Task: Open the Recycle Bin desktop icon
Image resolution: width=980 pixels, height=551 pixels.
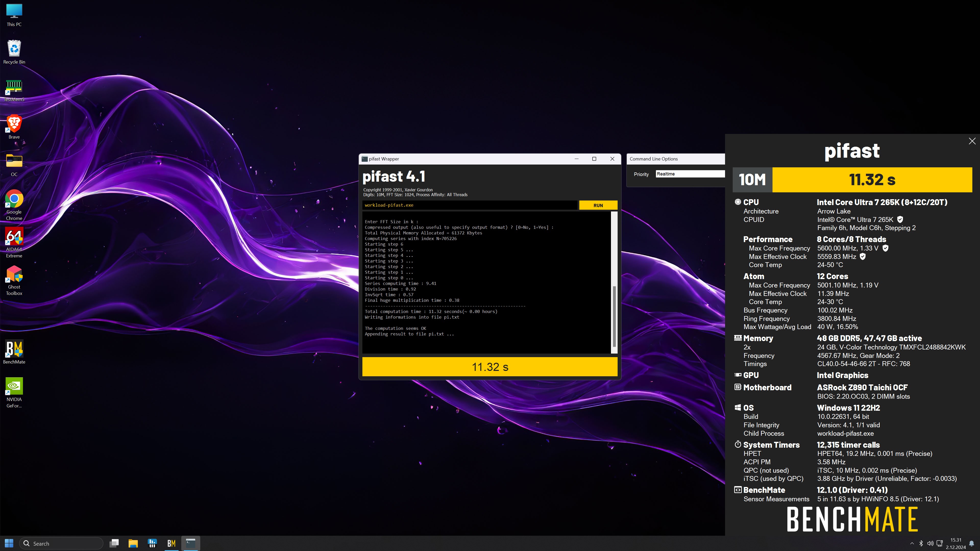Action: point(14,53)
